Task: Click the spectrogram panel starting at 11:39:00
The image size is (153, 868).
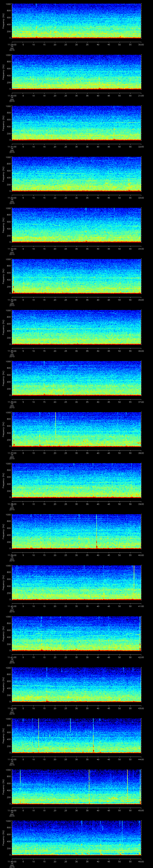Action: click(77, 531)
